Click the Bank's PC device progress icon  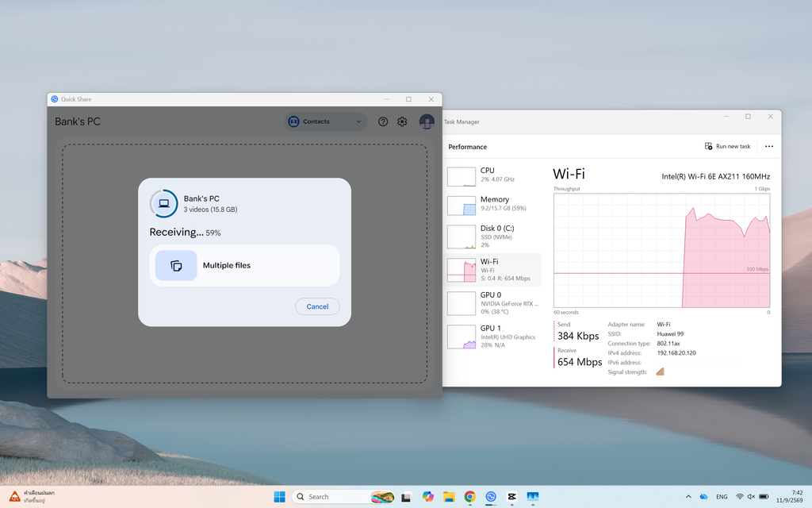click(163, 203)
